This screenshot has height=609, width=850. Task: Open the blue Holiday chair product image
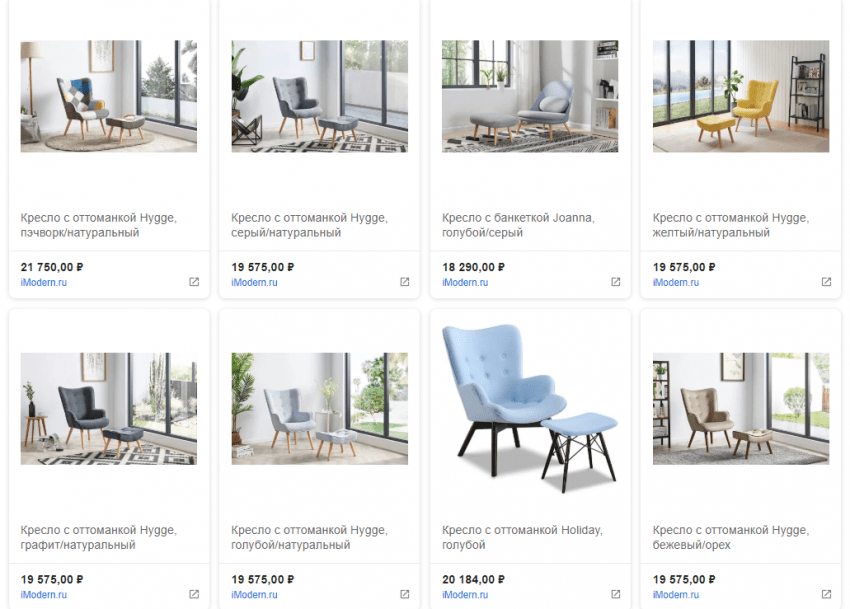(x=530, y=408)
